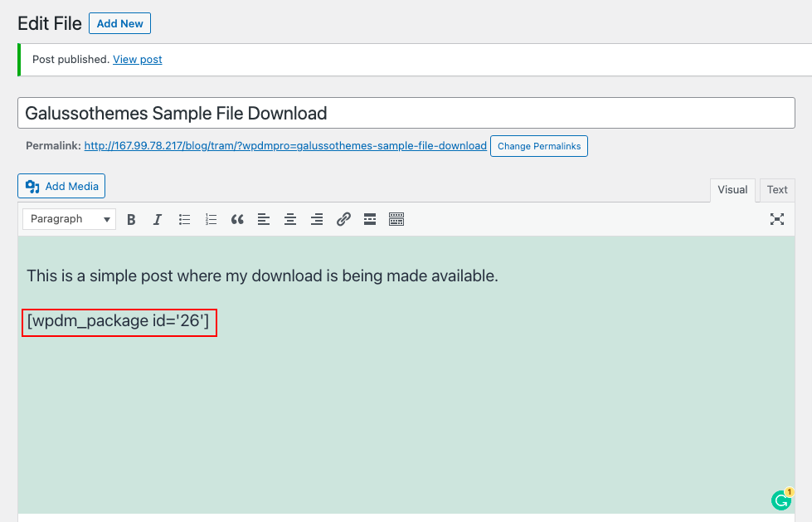Click the 'Permalink:' label

(x=53, y=146)
